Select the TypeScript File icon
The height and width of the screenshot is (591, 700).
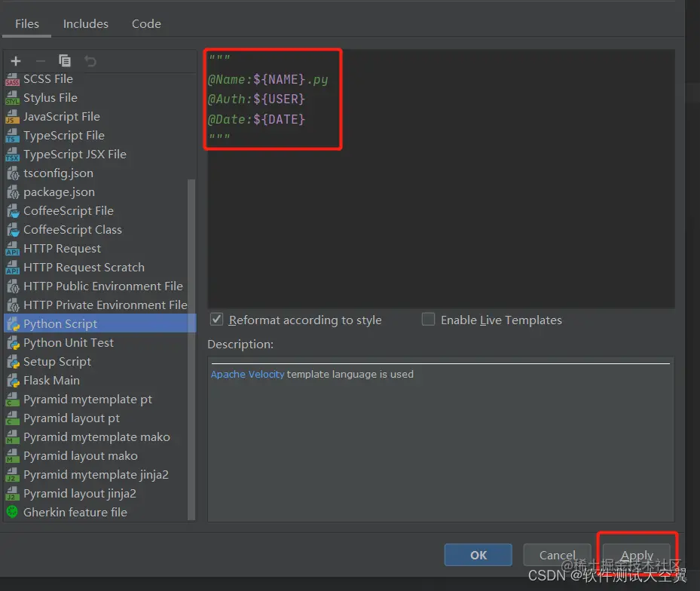[13, 136]
